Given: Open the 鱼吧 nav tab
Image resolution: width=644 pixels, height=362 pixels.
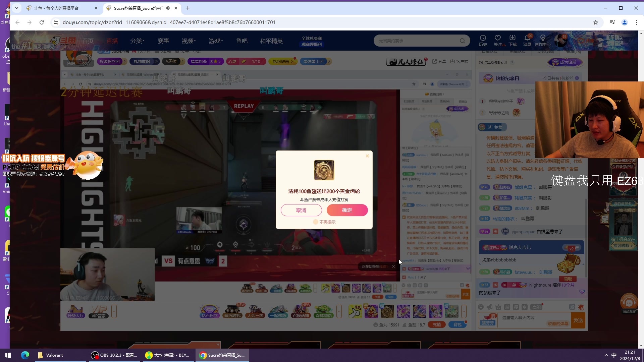Looking at the screenshot, I should click(x=242, y=41).
